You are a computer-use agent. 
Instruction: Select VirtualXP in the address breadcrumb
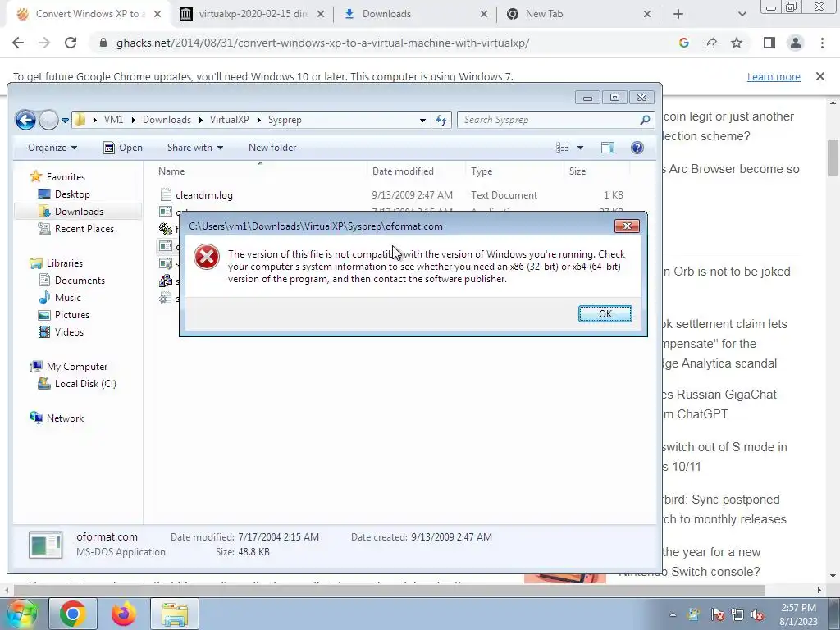click(x=230, y=120)
